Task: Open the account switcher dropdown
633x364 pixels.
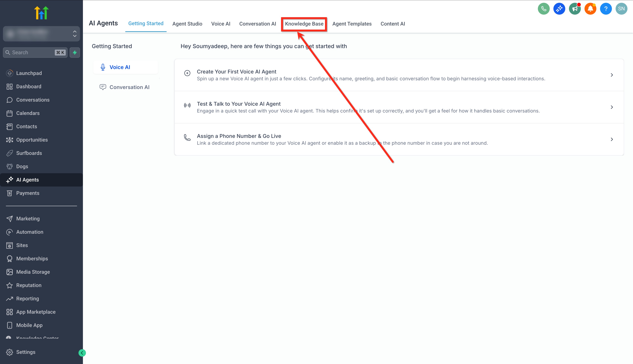Action: 41,33
